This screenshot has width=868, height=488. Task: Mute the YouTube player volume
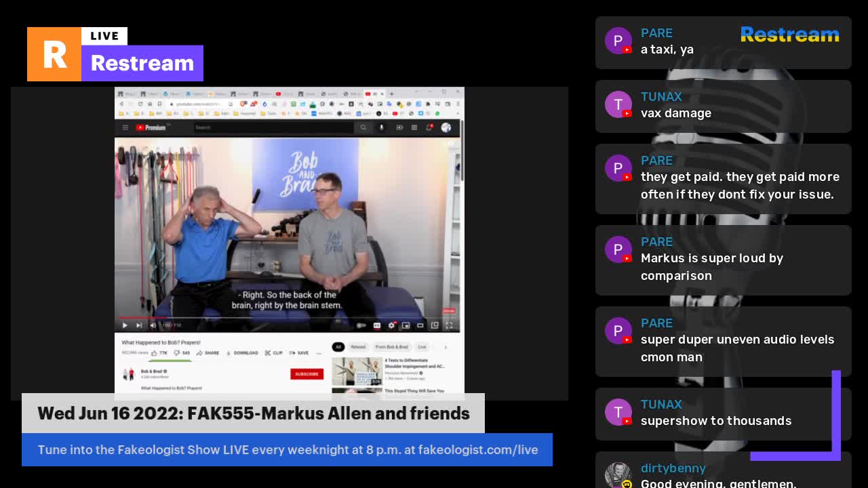[153, 325]
